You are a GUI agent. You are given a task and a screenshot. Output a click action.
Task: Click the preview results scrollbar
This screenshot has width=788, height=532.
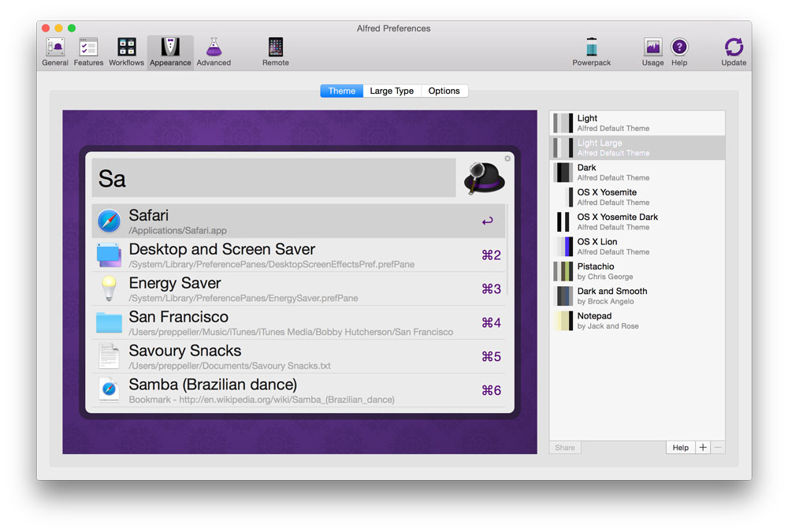pyautogui.click(x=507, y=249)
